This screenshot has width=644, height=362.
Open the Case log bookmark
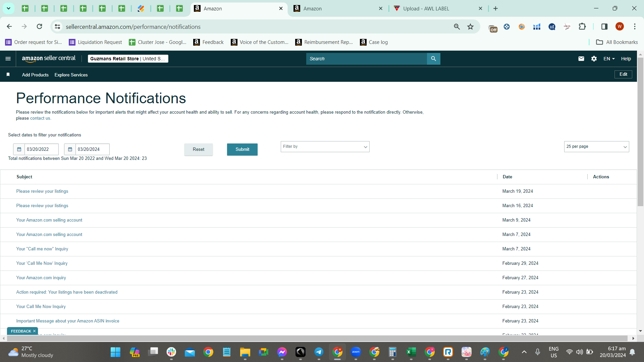(x=374, y=42)
